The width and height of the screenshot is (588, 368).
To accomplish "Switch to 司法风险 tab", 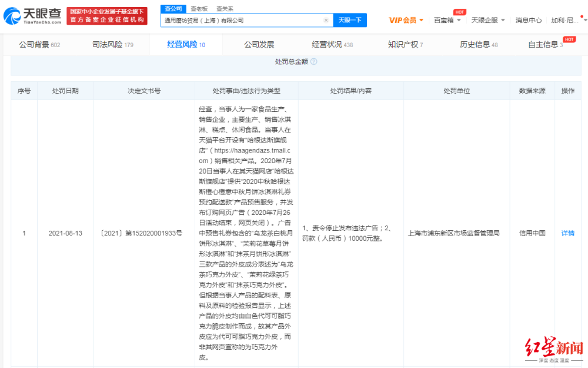I will [x=113, y=45].
